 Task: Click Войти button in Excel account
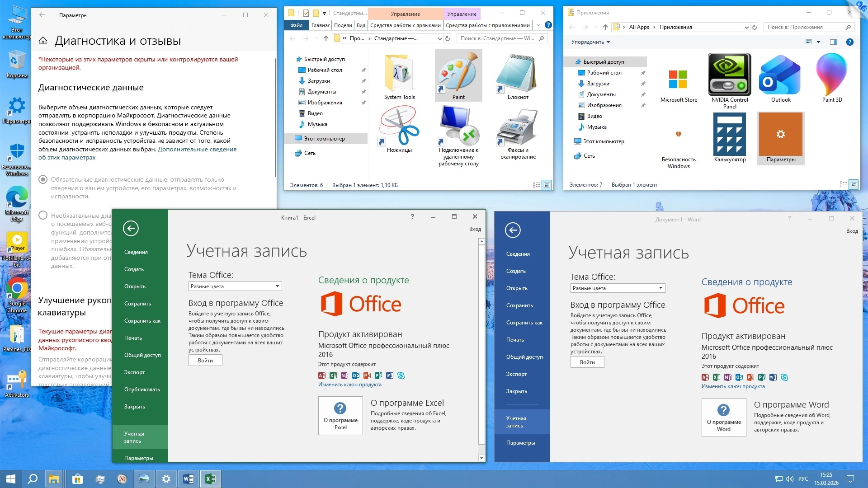pos(205,361)
